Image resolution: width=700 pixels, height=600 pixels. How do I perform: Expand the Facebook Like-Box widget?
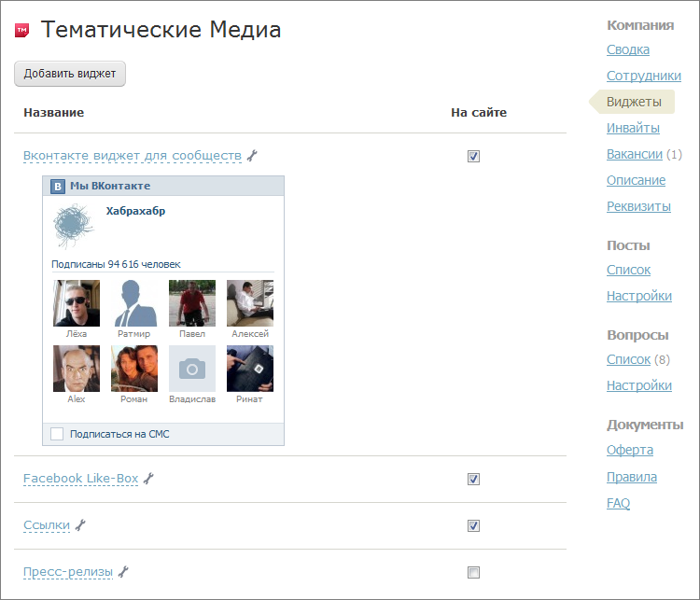(x=81, y=479)
